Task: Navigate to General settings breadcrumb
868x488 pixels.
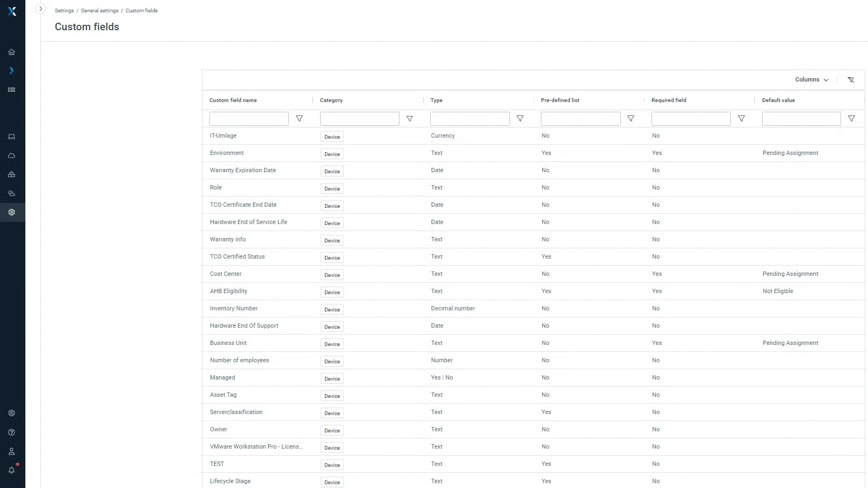Action: click(x=99, y=11)
